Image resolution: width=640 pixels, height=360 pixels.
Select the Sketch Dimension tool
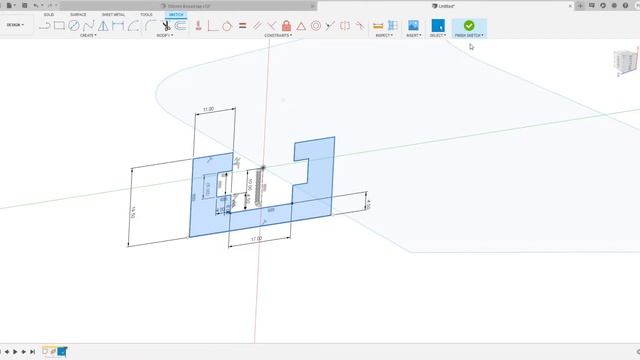tap(118, 26)
